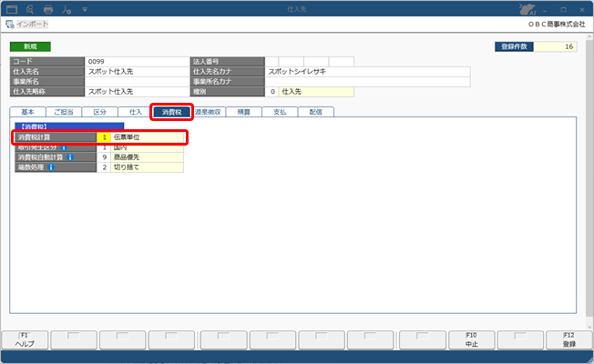Click the 仕入先名カナ field スポットシイレサキ

(x=367, y=72)
